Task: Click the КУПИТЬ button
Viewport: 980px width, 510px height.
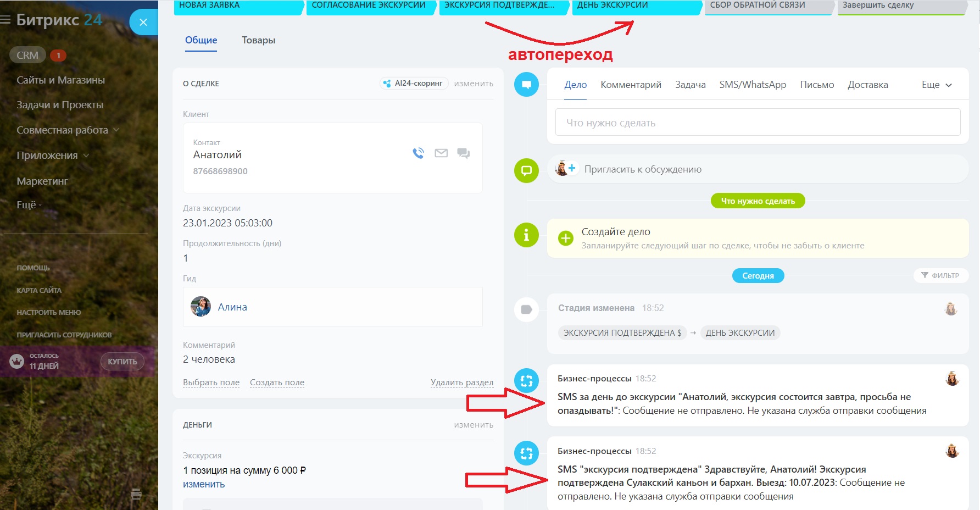Action: (122, 361)
